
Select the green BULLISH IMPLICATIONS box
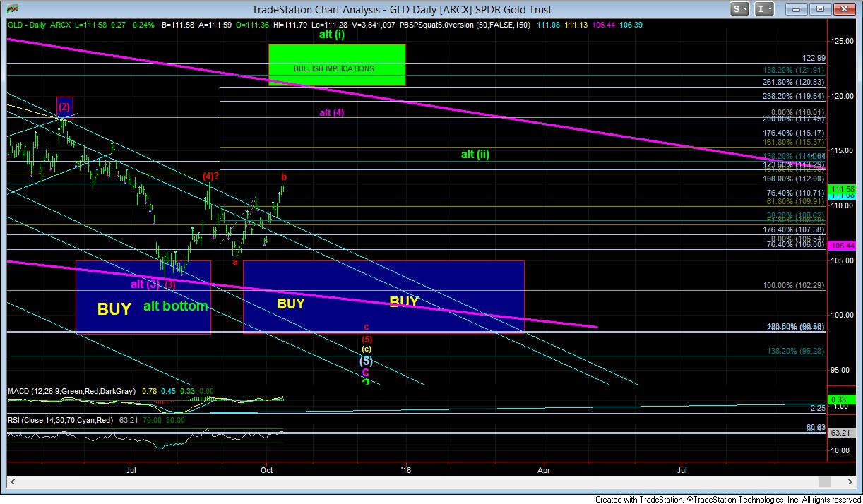(x=337, y=65)
